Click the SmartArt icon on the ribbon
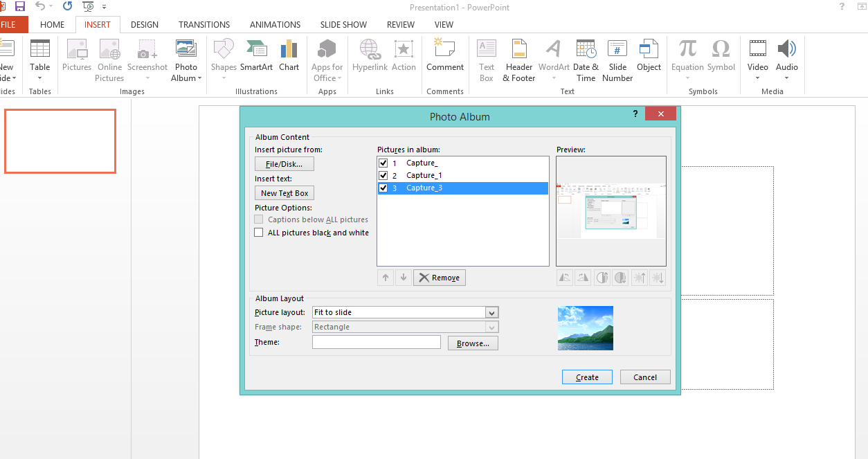Image resolution: width=868 pixels, height=459 pixels. point(257,55)
